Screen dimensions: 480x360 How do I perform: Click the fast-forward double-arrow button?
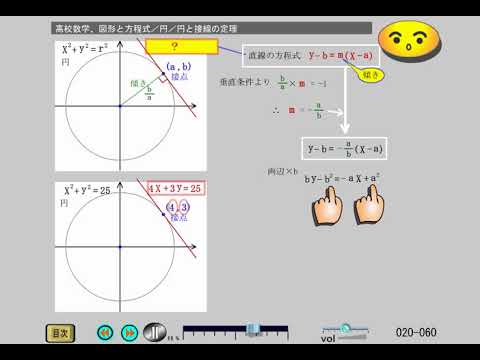tap(129, 332)
